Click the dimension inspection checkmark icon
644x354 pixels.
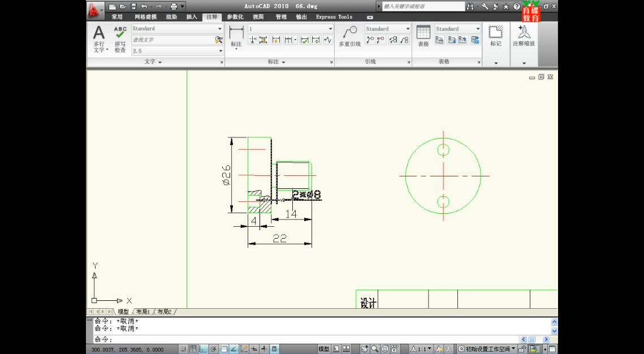tap(304, 40)
